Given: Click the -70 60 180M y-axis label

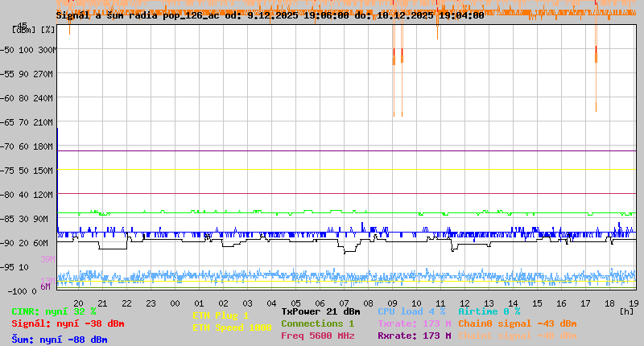Looking at the screenshot, I should click(35, 146).
